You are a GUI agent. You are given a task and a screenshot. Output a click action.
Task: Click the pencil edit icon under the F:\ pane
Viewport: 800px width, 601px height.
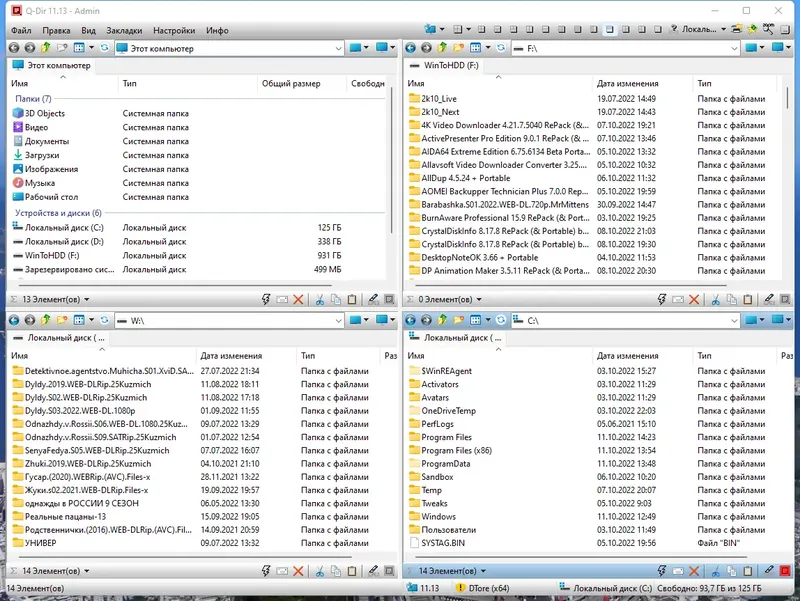tap(769, 299)
